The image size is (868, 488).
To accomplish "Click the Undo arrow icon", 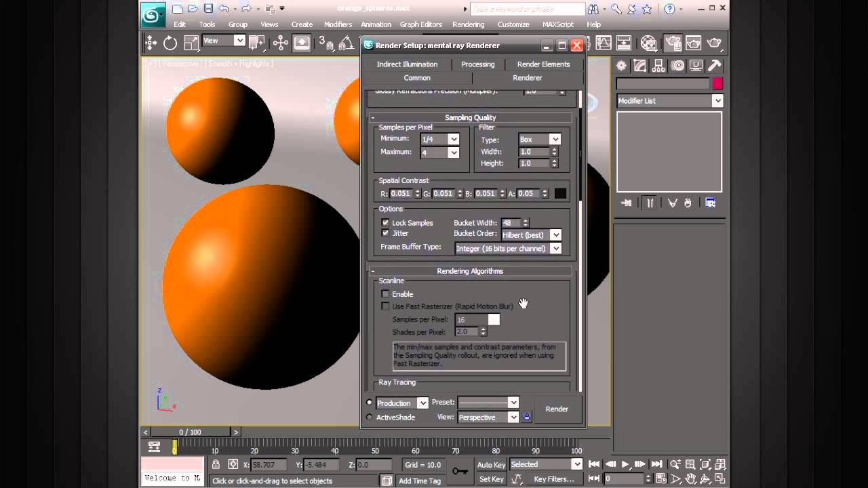I will 224,9.
